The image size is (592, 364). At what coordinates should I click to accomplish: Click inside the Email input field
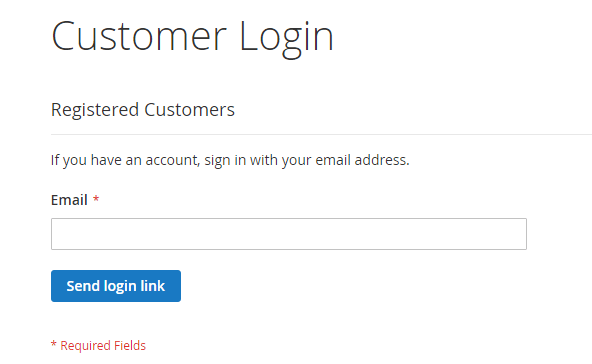click(x=289, y=234)
